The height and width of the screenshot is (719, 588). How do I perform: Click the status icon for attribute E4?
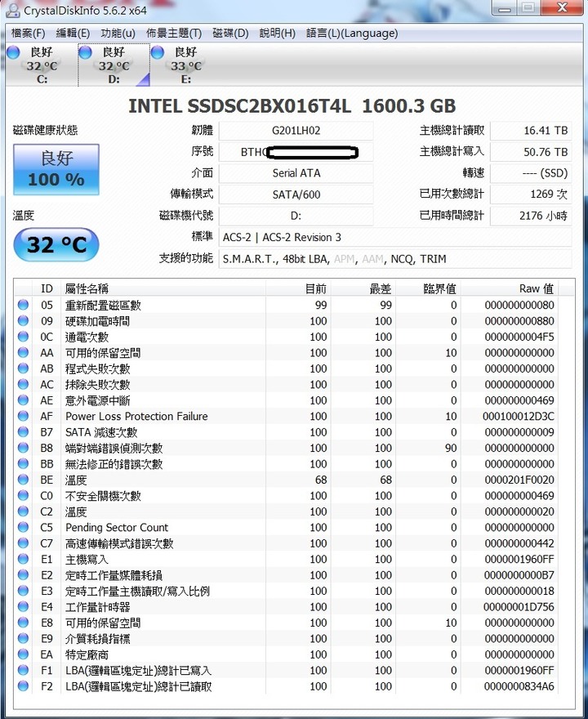point(23,606)
